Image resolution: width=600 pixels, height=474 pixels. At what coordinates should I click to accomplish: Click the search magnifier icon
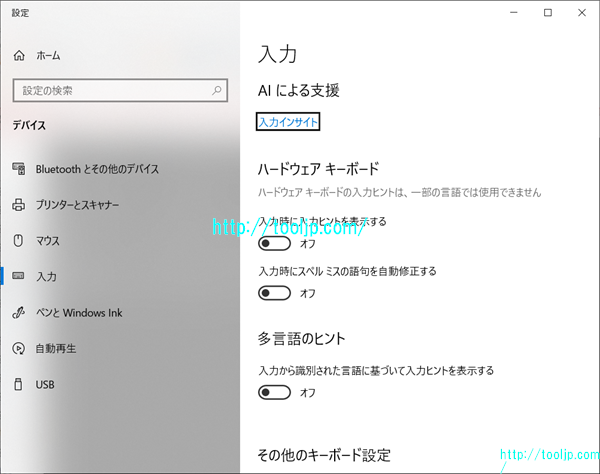pyautogui.click(x=217, y=90)
